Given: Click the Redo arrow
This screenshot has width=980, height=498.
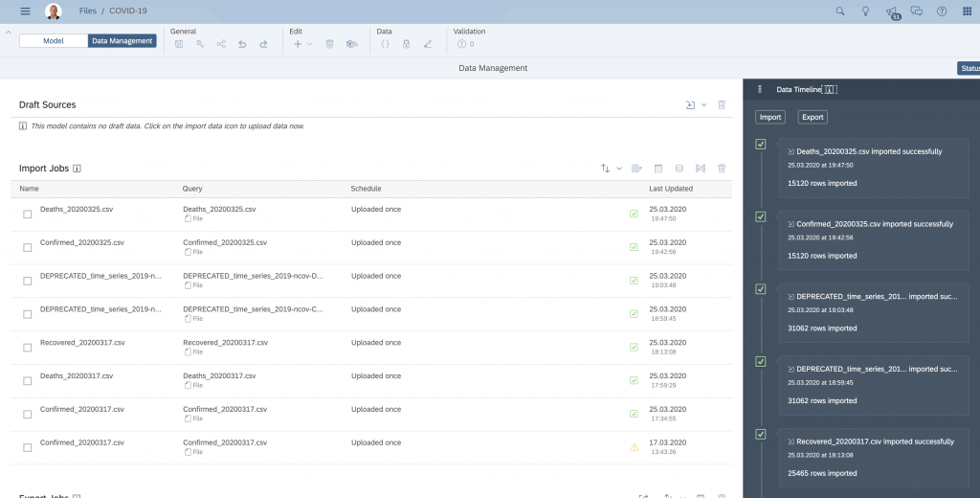Looking at the screenshot, I should (264, 44).
